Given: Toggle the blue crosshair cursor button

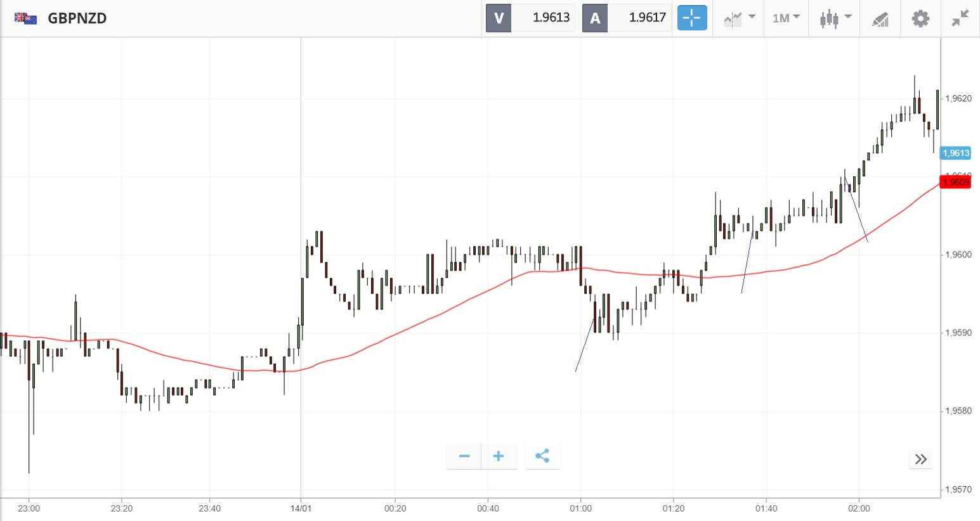Looking at the screenshot, I should (691, 18).
